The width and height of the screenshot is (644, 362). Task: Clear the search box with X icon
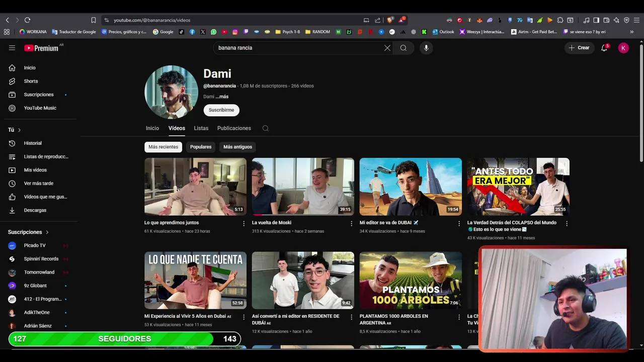click(387, 48)
